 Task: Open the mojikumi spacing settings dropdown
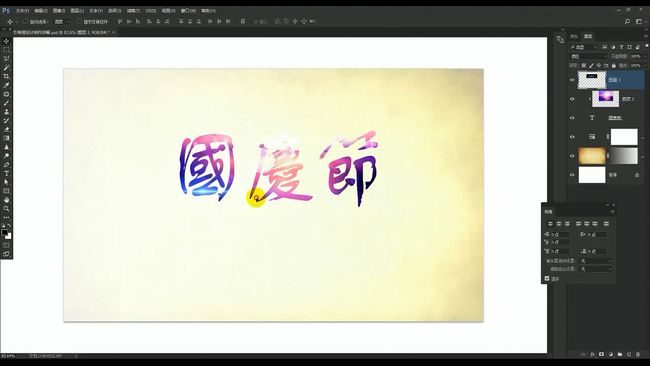[596, 269]
